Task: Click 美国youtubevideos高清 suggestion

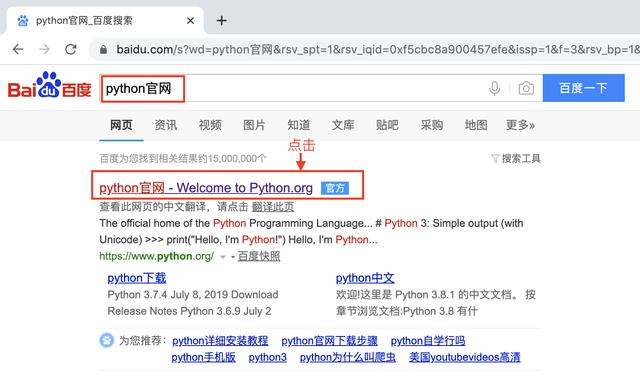Action: pyautogui.click(x=465, y=357)
